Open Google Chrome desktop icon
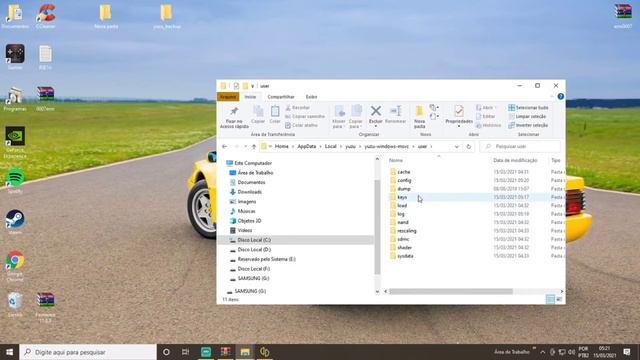The image size is (640, 360). pyautogui.click(x=15, y=266)
